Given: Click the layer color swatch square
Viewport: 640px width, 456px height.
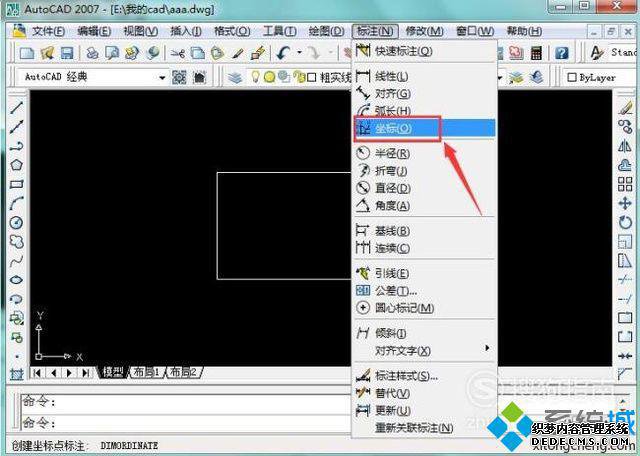Looking at the screenshot, I should pos(311,77).
